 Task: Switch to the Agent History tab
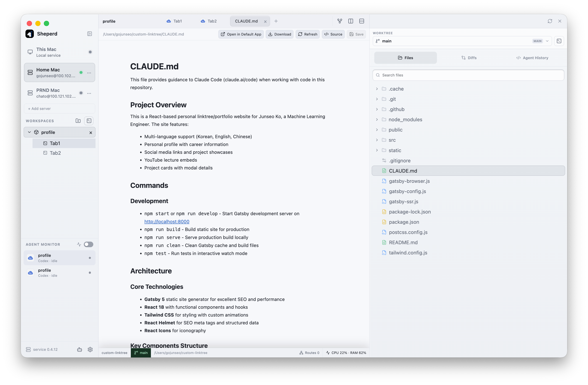coord(532,58)
